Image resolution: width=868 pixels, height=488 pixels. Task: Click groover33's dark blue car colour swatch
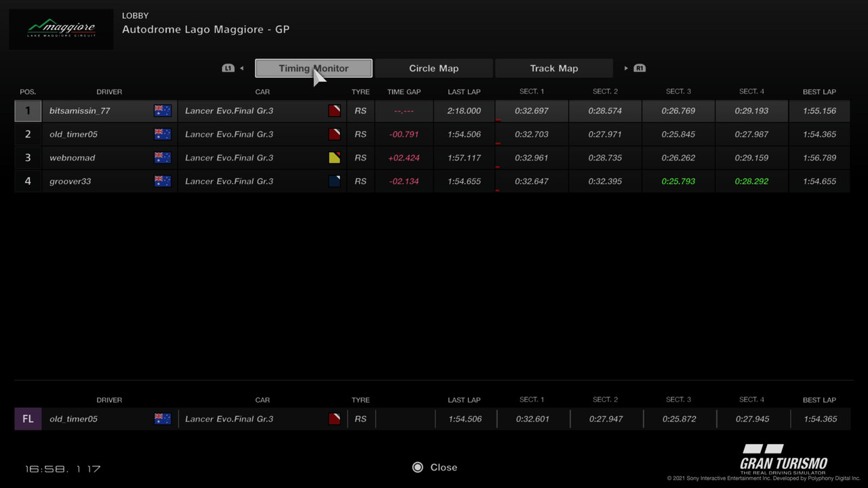(x=334, y=181)
